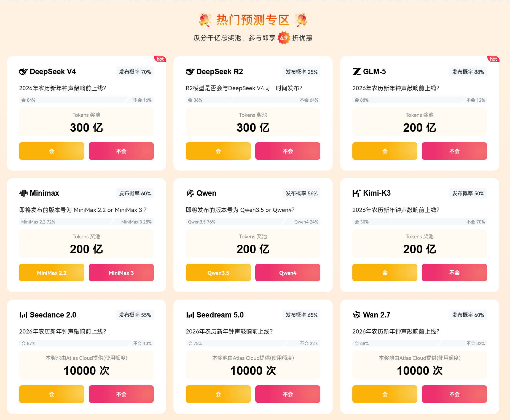Click the Seedream 5.0 bar-chart icon

[x=190, y=315]
